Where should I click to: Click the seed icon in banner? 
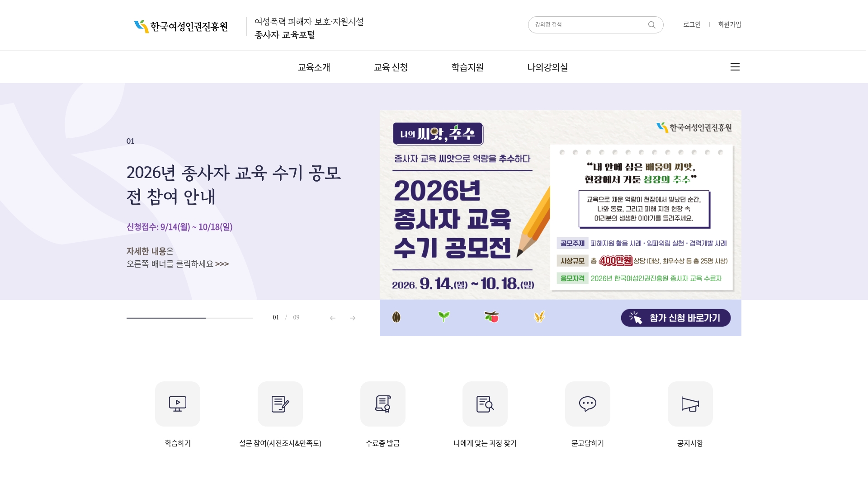(396, 317)
